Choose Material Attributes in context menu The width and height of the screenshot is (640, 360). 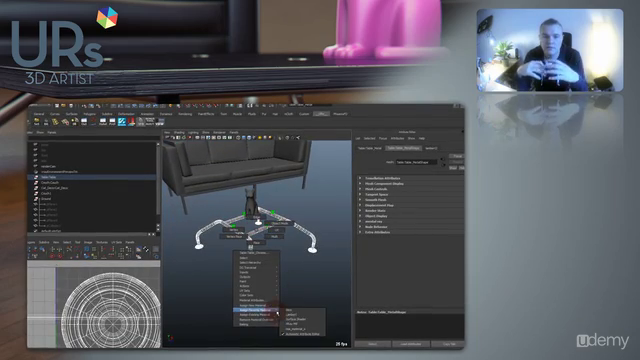[256, 300]
